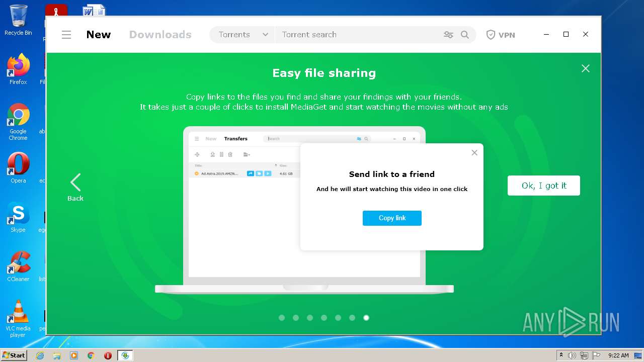This screenshot has width=644, height=362.
Task: Open the hamburger menu in MediaGet
Action: pos(66,35)
